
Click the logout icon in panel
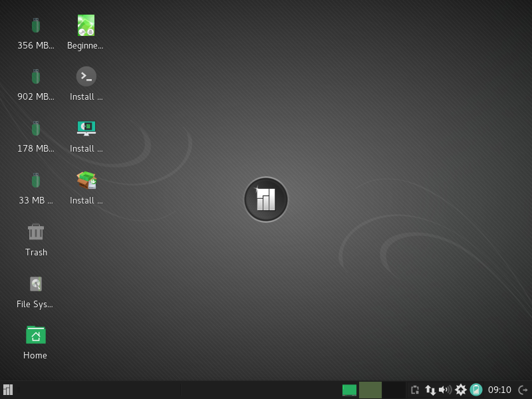(523, 390)
